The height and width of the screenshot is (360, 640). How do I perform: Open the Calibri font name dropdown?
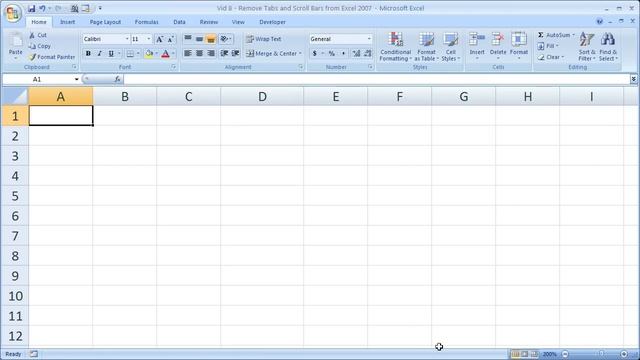point(127,39)
